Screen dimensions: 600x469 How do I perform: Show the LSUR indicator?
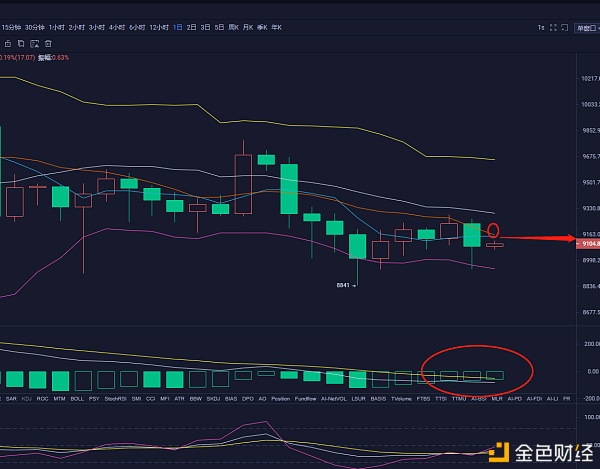359,399
